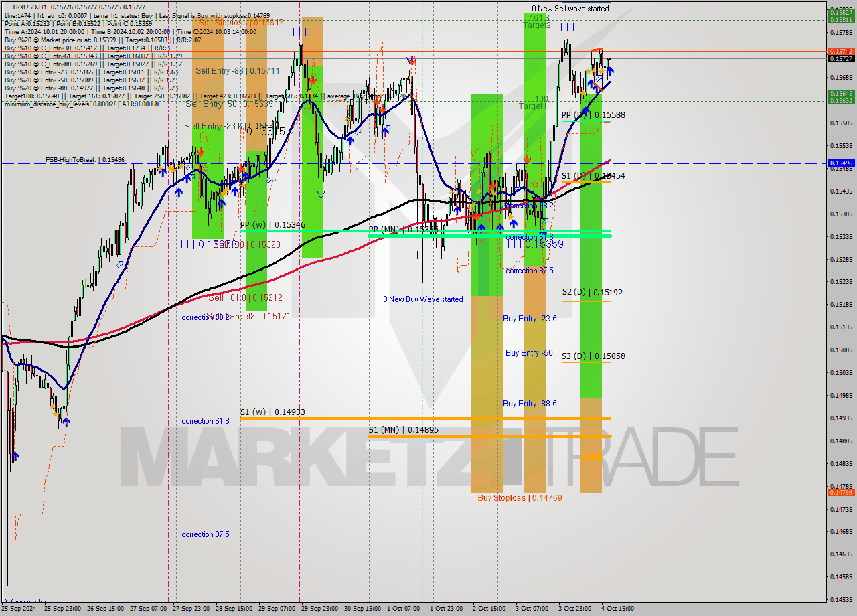Click the 'Point A:0.15233' info line
The image size is (857, 616).
(78, 23)
